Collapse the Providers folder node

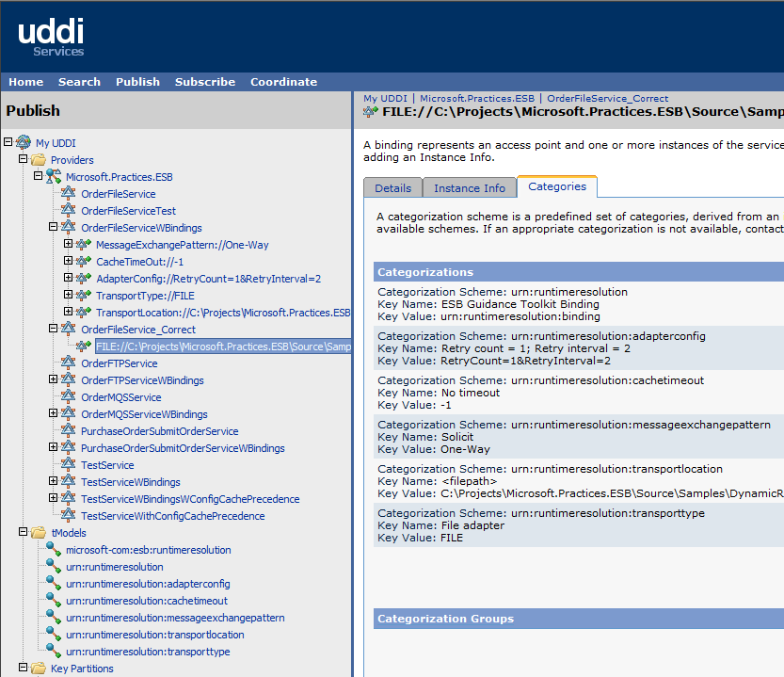[23, 158]
